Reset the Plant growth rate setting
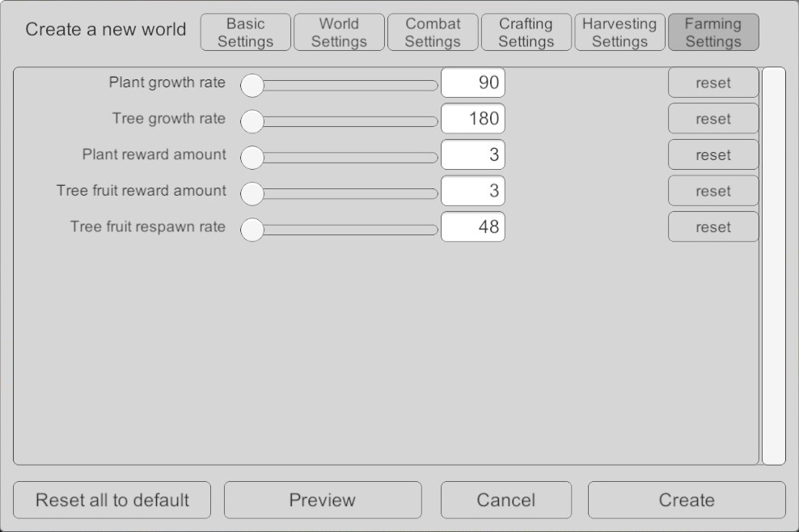 click(712, 82)
